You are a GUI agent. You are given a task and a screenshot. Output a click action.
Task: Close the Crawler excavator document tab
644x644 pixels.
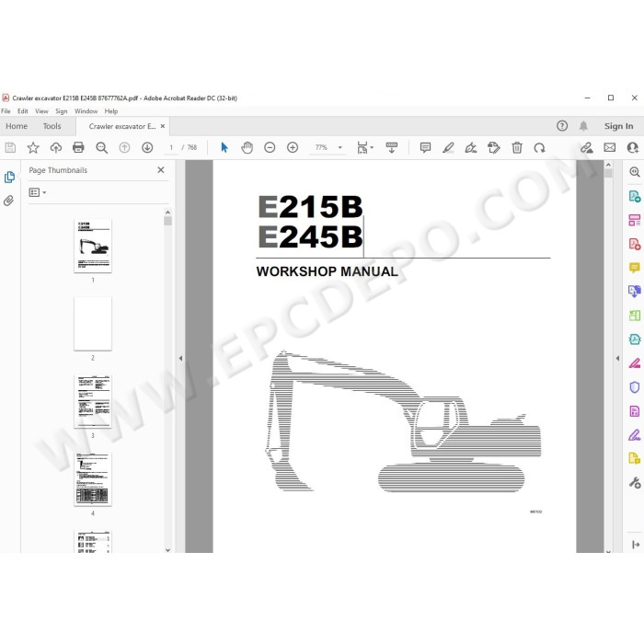[163, 126]
